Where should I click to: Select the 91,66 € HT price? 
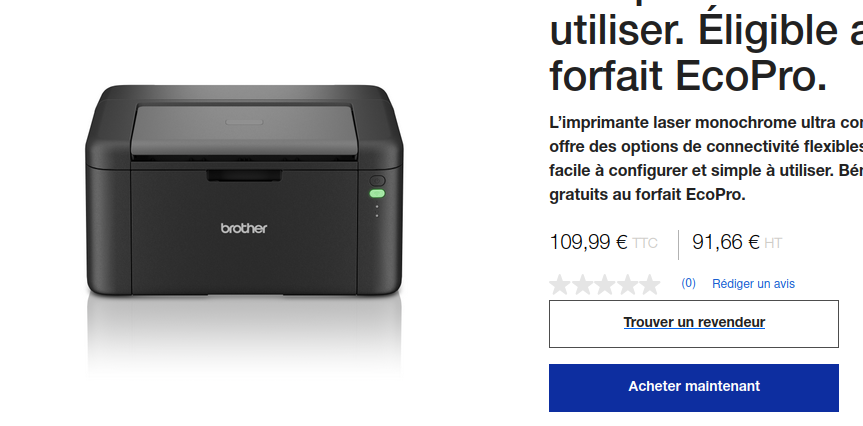click(737, 242)
